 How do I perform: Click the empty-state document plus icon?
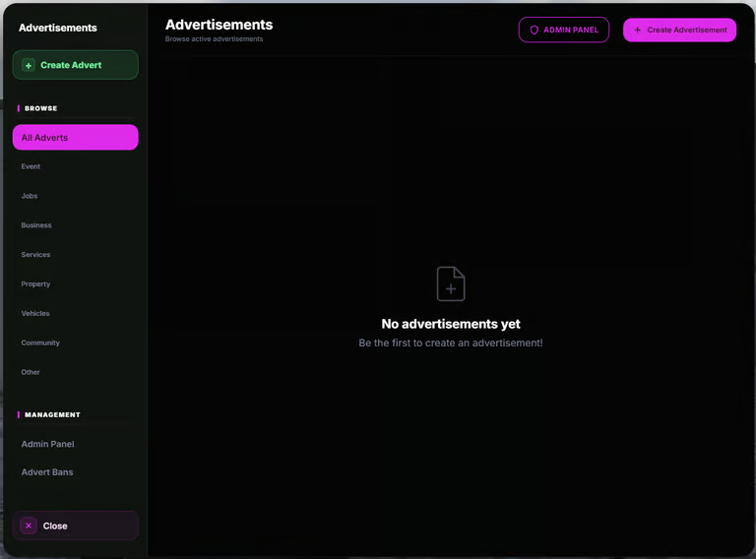click(451, 283)
